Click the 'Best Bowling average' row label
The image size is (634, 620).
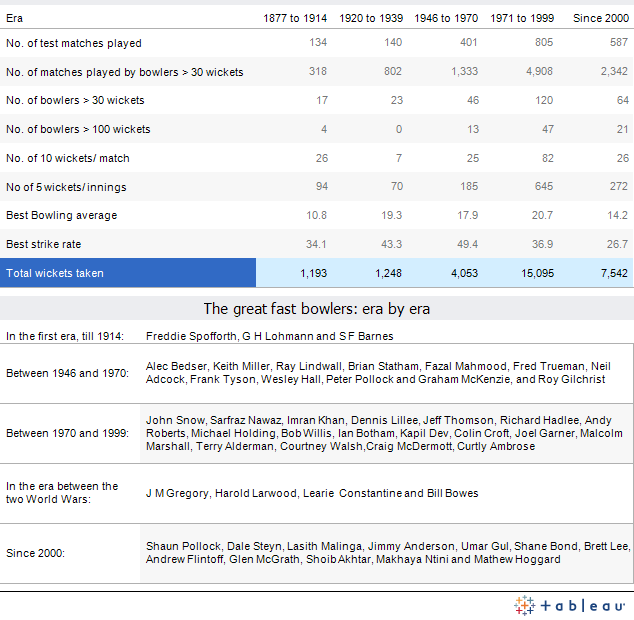(x=61, y=215)
